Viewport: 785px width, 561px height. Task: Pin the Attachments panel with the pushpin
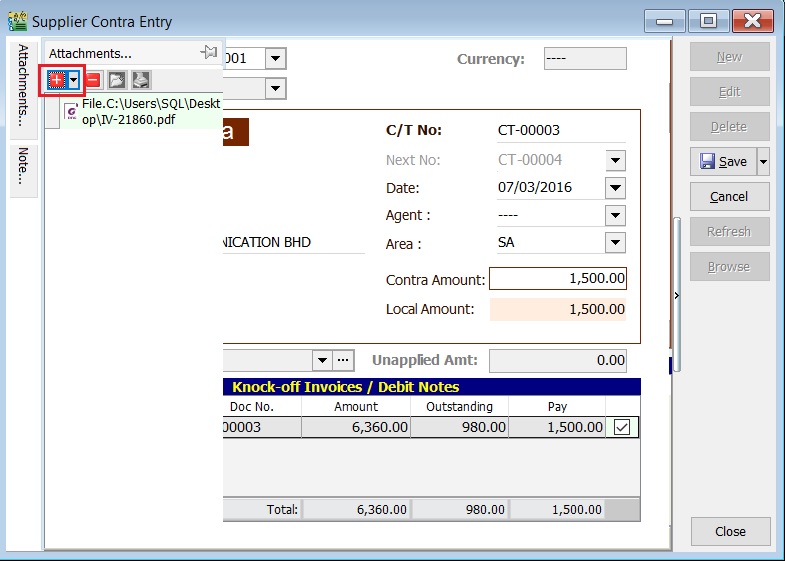click(208, 53)
